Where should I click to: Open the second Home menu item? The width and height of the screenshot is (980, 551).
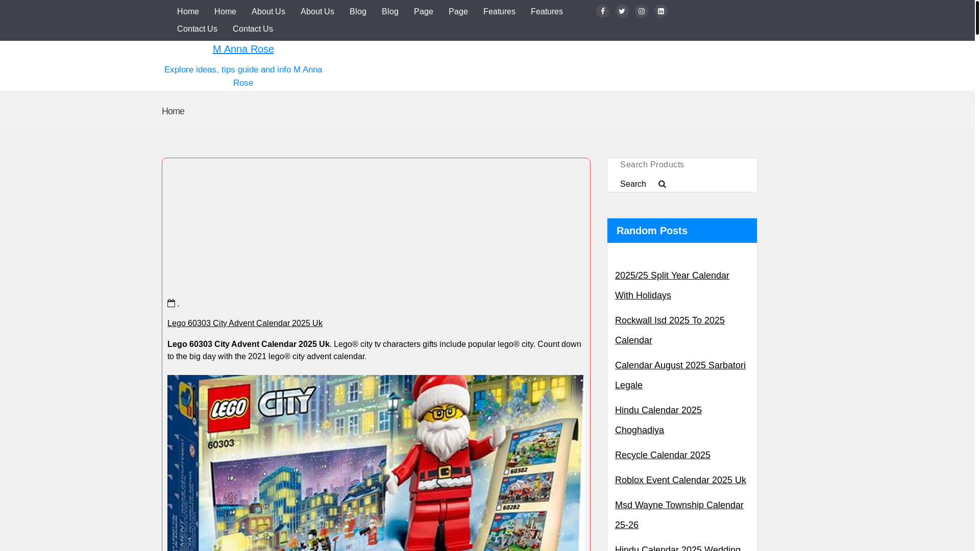(225, 12)
